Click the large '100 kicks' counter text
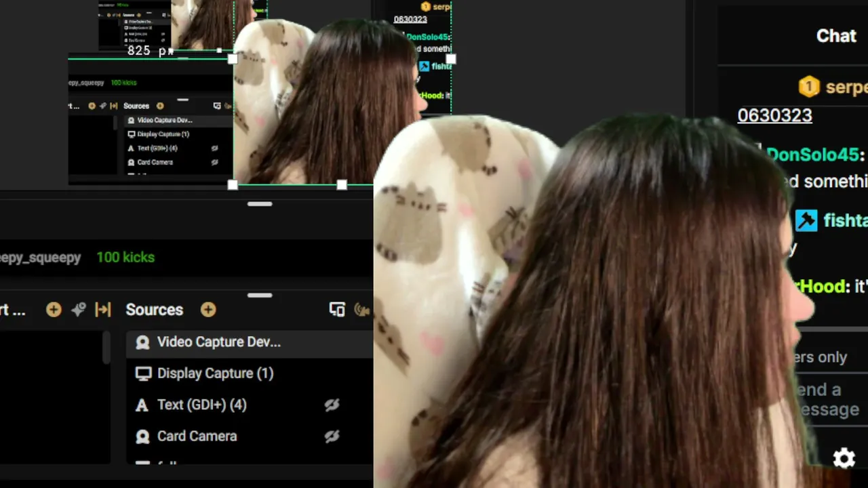 (125, 258)
